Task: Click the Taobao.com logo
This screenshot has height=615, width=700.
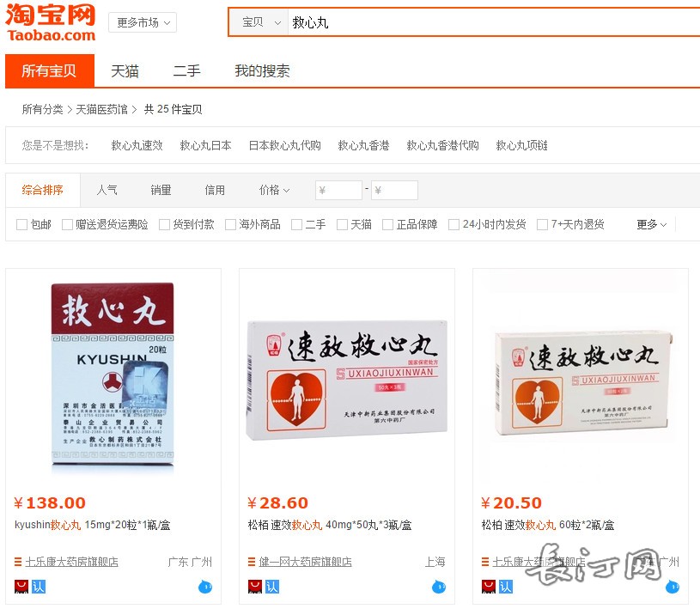Action: pos(51,22)
